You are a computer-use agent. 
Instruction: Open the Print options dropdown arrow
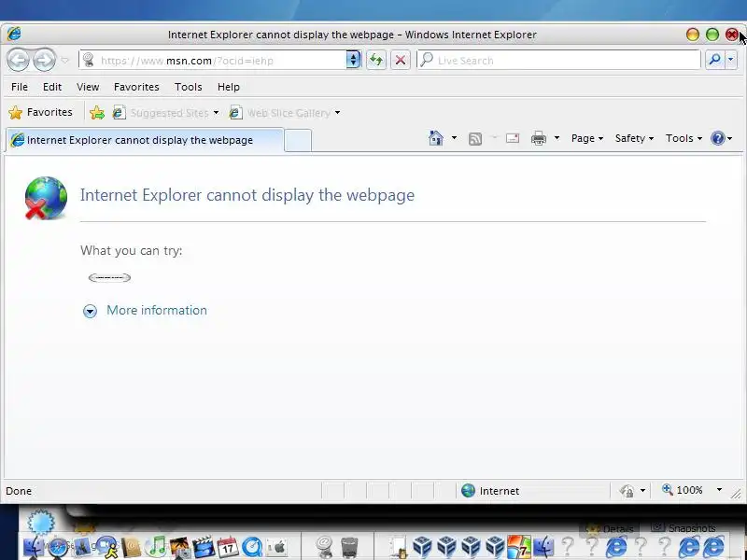[557, 138]
